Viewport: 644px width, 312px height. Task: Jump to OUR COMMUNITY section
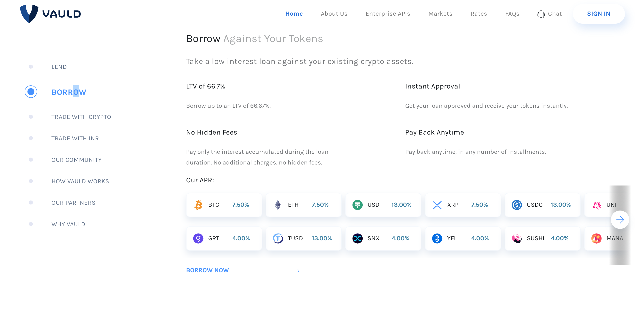click(77, 160)
